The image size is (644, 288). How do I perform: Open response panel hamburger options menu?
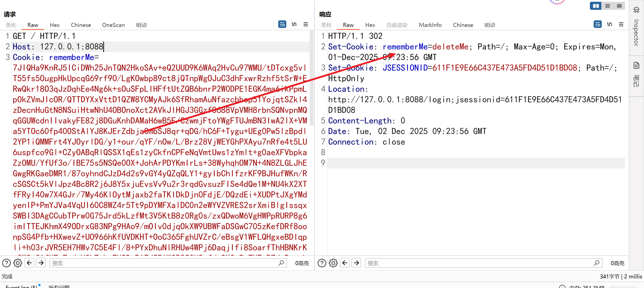621,24
